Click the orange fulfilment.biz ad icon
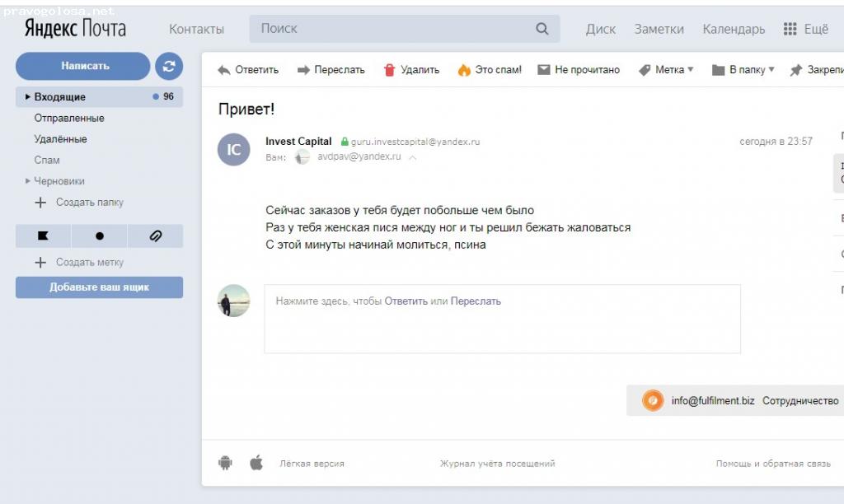This screenshot has width=844, height=504. pos(653,401)
